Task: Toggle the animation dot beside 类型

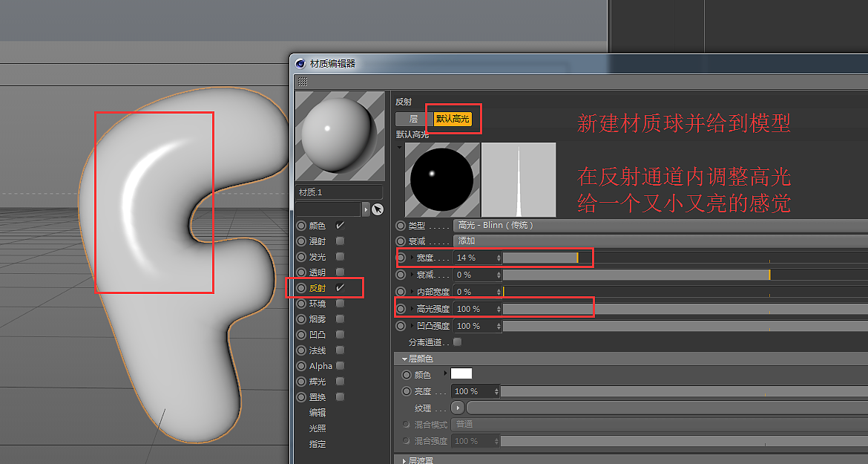Action: [401, 226]
